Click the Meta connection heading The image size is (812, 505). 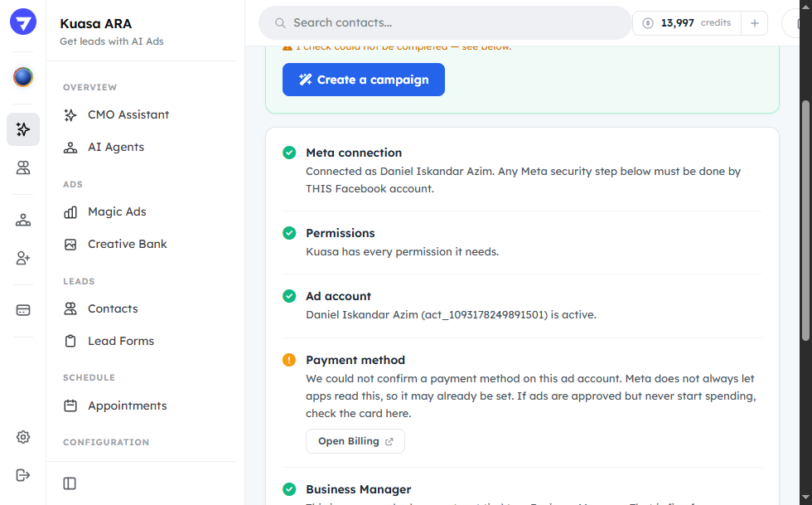(x=354, y=153)
